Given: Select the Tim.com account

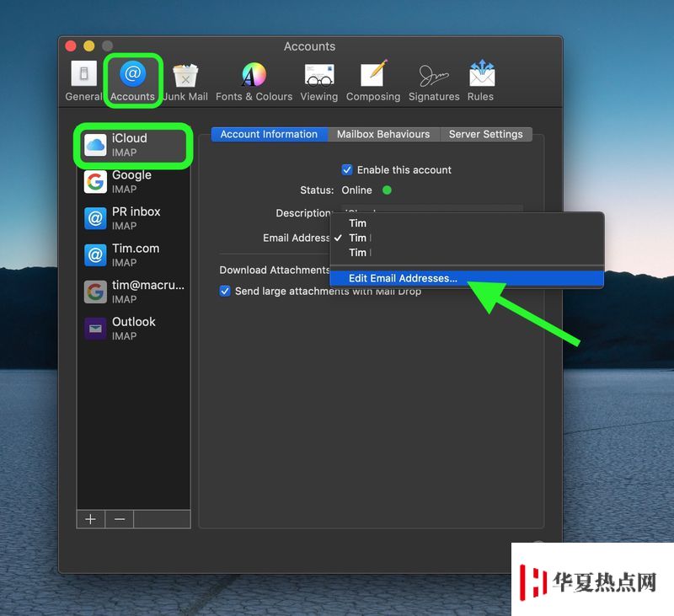Looking at the screenshot, I should click(133, 255).
